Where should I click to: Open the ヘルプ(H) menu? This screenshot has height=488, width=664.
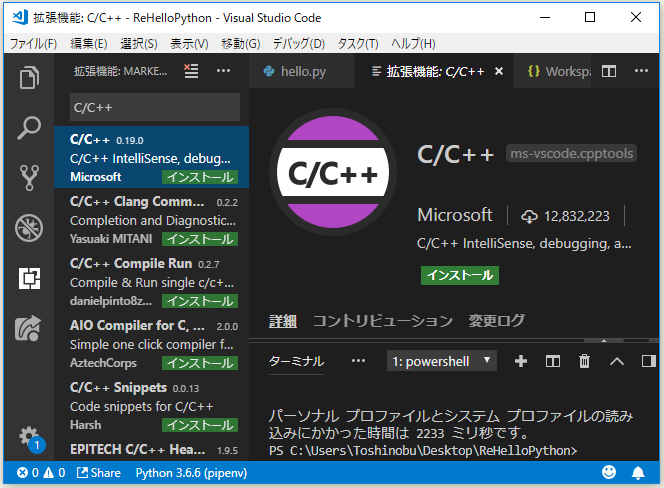tap(413, 44)
